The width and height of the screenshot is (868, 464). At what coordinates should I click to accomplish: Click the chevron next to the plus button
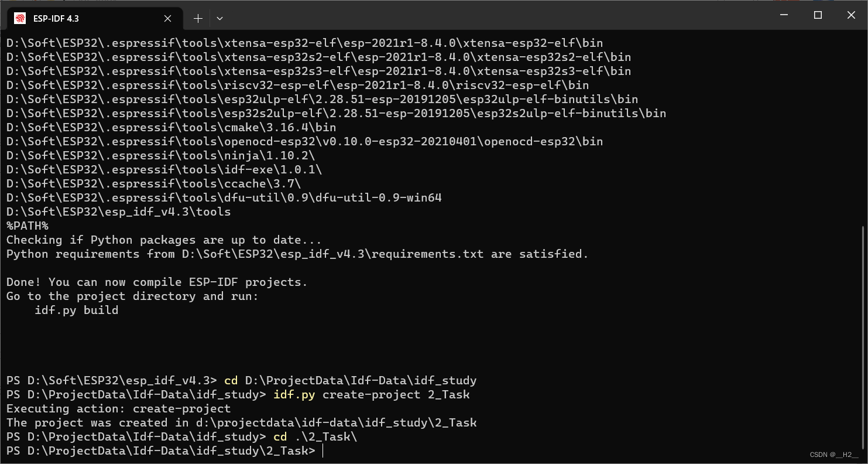219,18
